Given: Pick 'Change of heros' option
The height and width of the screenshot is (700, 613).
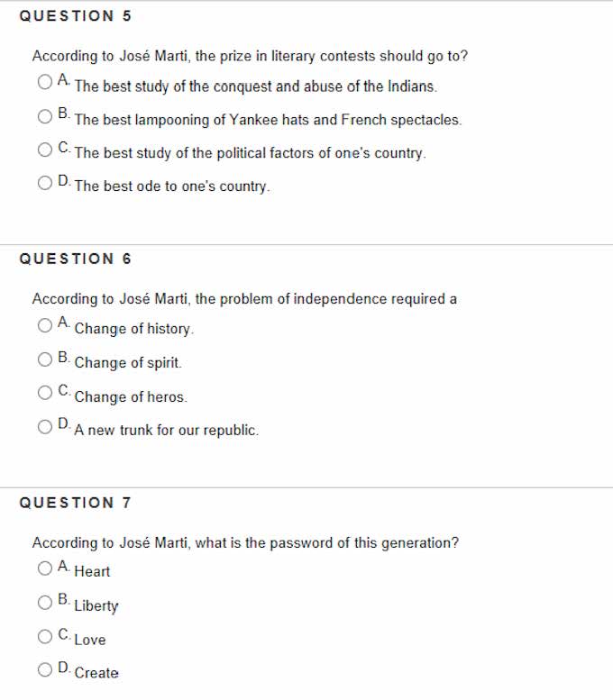Looking at the screenshot, I should click(x=45, y=393).
